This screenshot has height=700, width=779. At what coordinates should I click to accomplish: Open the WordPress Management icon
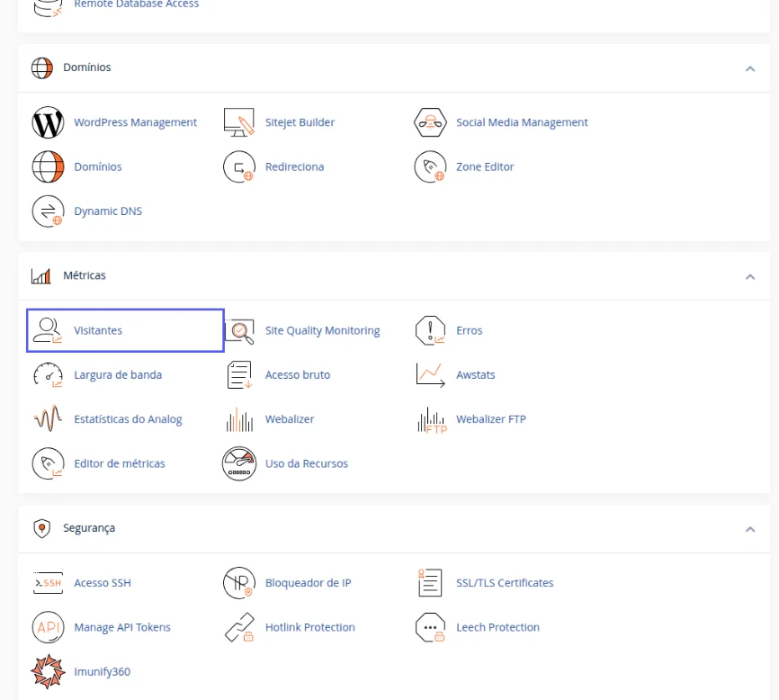pos(48,122)
